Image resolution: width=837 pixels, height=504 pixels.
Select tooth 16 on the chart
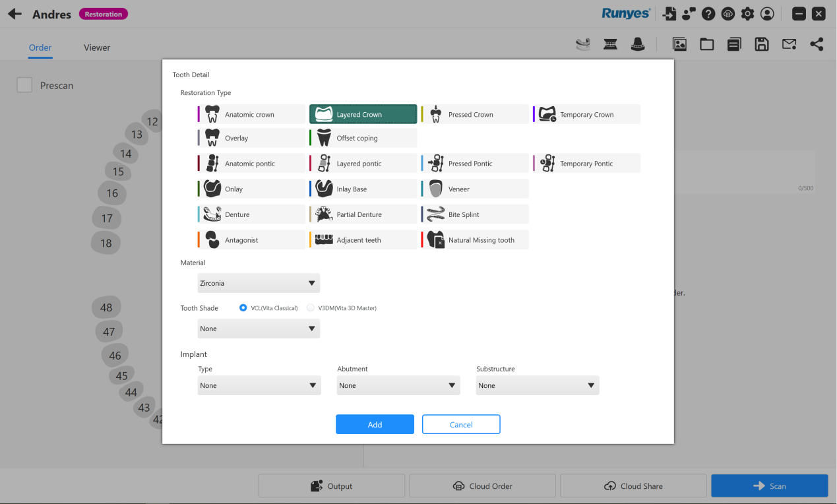(112, 193)
